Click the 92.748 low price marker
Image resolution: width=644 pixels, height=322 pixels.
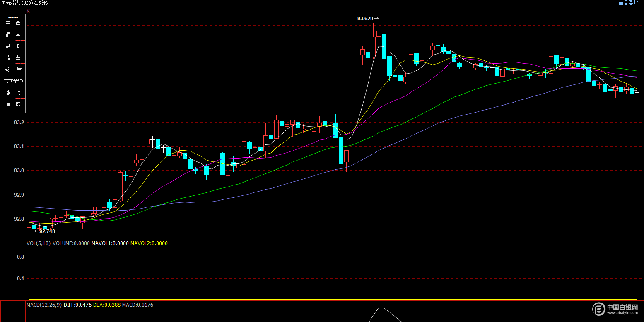click(x=47, y=231)
